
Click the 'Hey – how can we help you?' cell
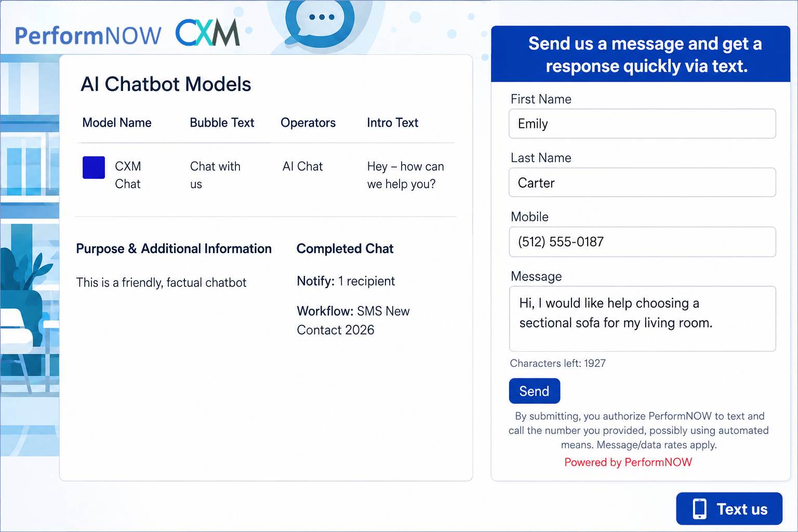click(x=405, y=175)
